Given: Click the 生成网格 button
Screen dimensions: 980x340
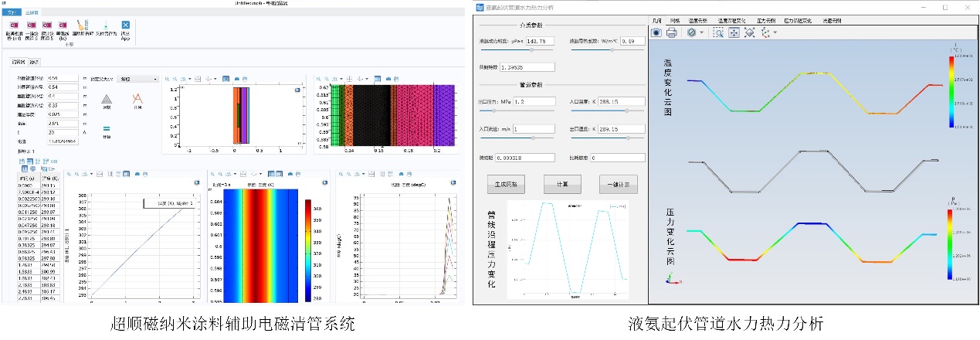Looking at the screenshot, I should [506, 185].
